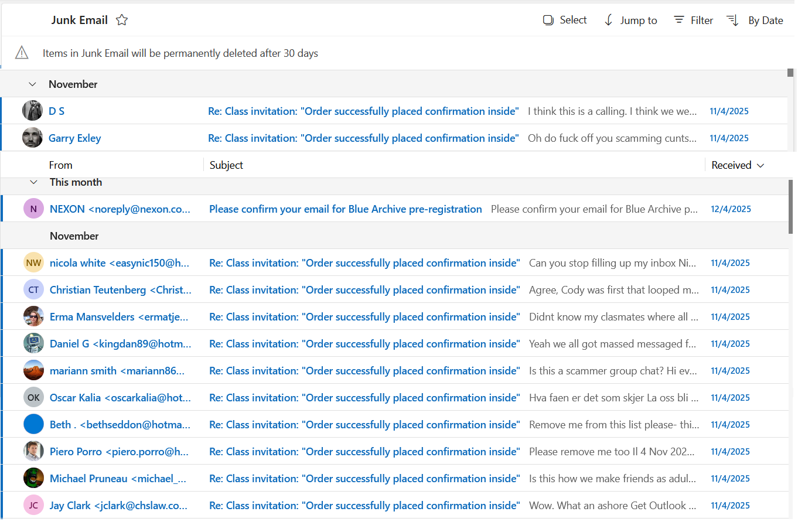Click the warning triangle icon
Screen dimensions: 798x532
click(22, 53)
